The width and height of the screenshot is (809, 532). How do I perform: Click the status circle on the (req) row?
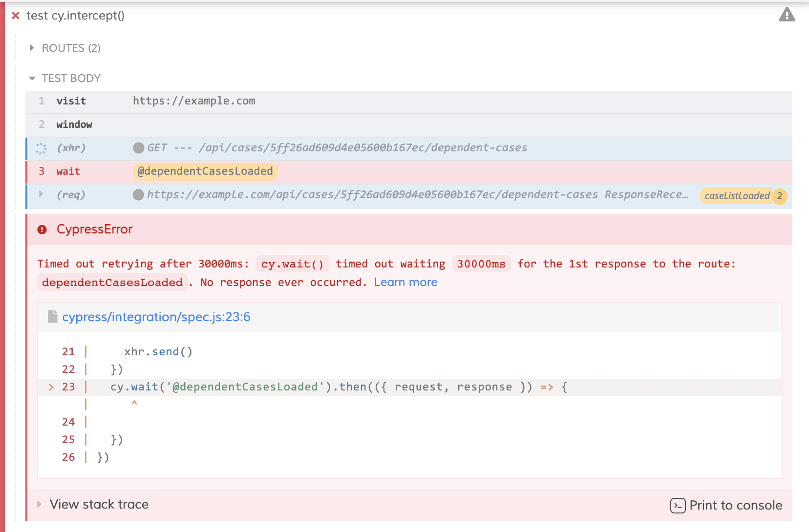tap(139, 194)
